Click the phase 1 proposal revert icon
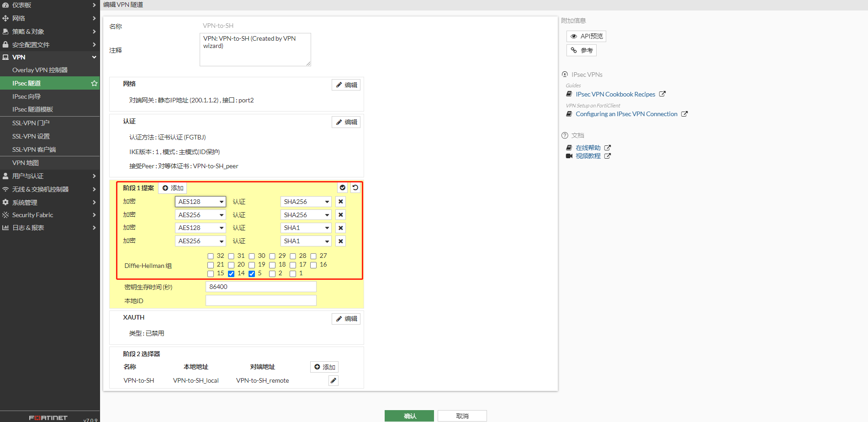 355,188
